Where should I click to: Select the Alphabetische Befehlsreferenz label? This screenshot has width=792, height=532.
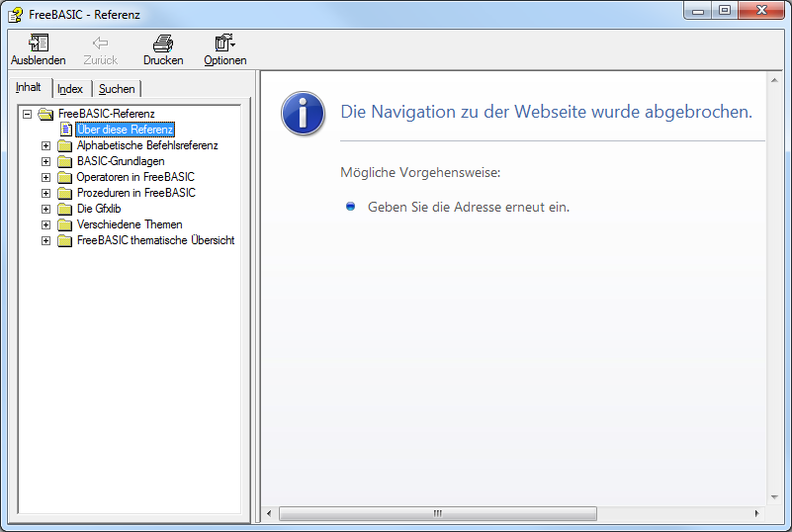pyautogui.click(x=147, y=145)
